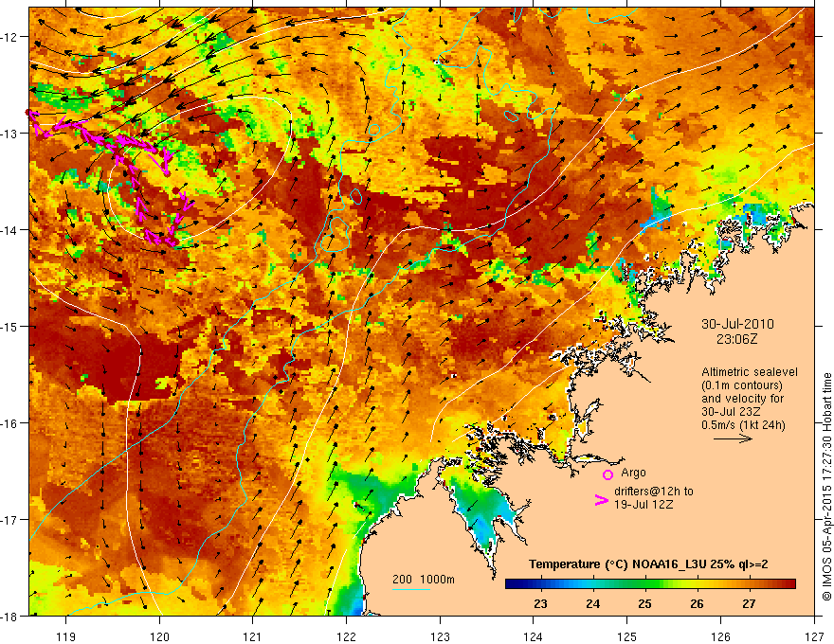Click the '30-Jul 23Z' legend text

pyautogui.click(x=731, y=412)
